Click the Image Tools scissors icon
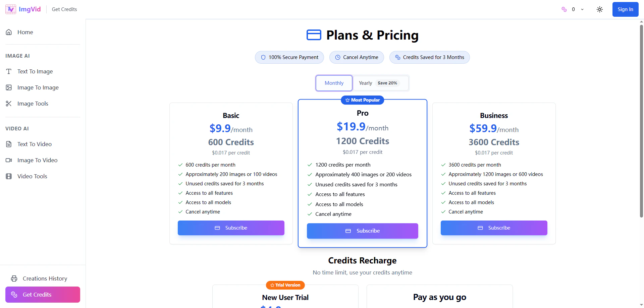 [9, 104]
